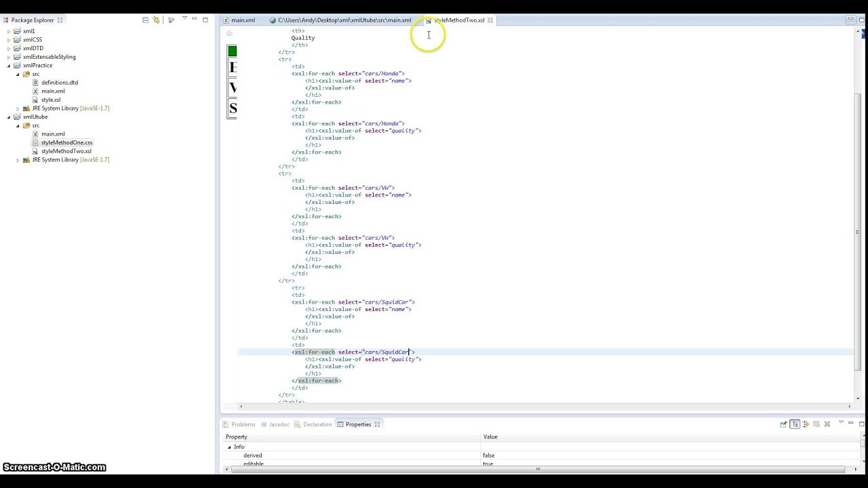Expand the xmlCSS project
Screen dimensions: 868x488
coord(9,40)
